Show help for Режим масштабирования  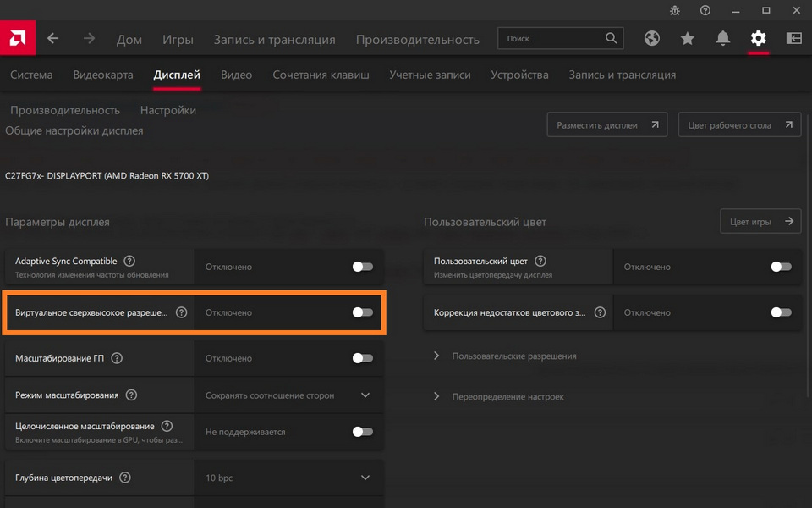(132, 395)
